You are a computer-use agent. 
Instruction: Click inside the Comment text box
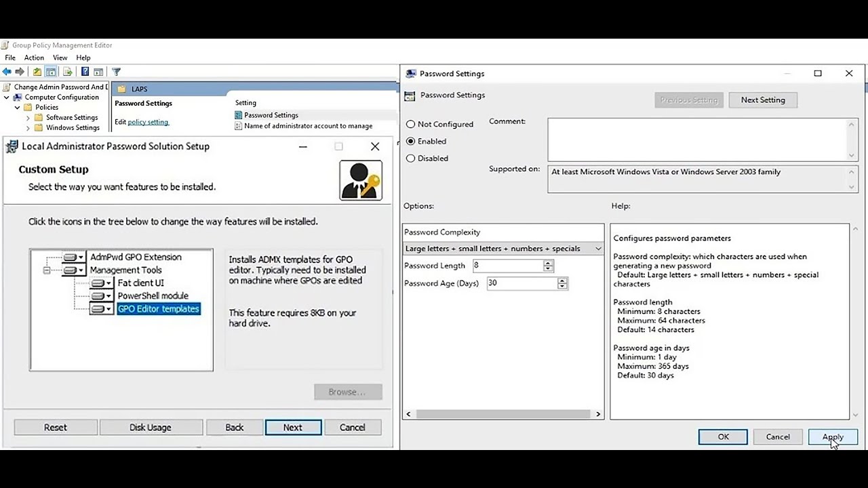(x=697, y=140)
